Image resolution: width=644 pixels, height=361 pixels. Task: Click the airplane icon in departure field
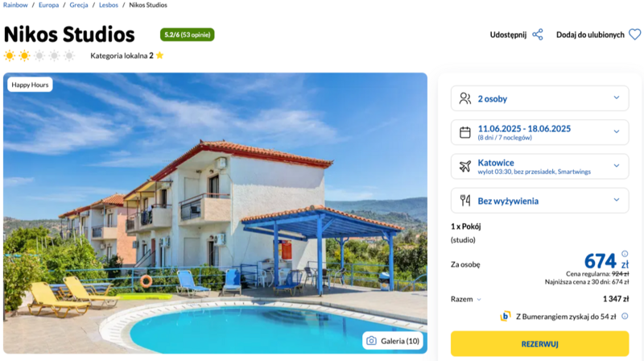pyautogui.click(x=465, y=167)
